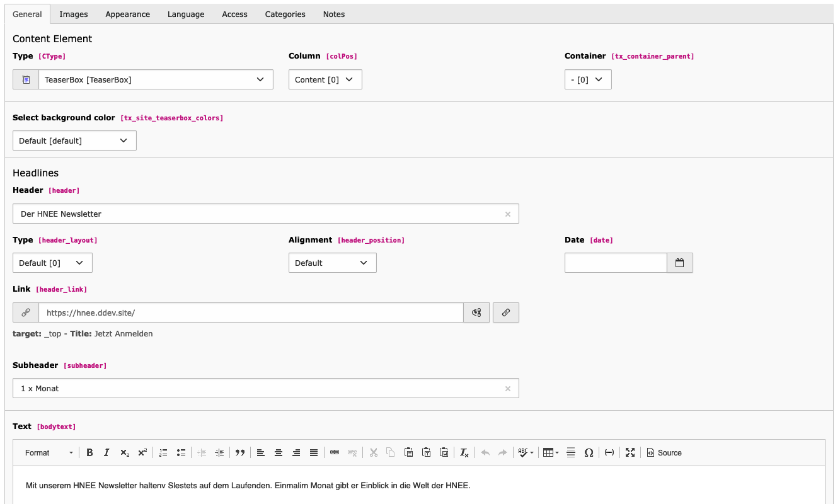The width and height of the screenshot is (840, 504).
Task: Expand the Column Content [0] dropdown
Action: (325, 80)
